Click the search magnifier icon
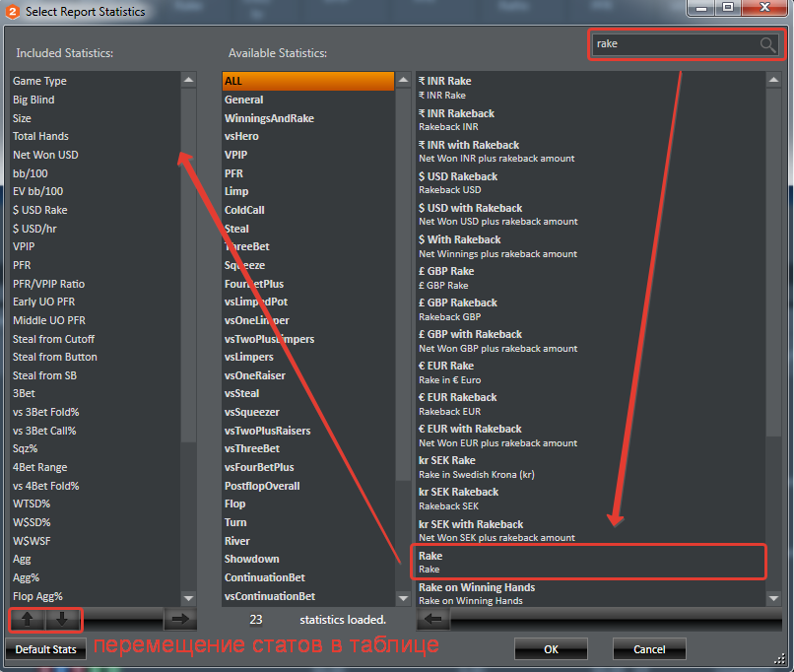This screenshot has width=794, height=672. click(x=767, y=44)
